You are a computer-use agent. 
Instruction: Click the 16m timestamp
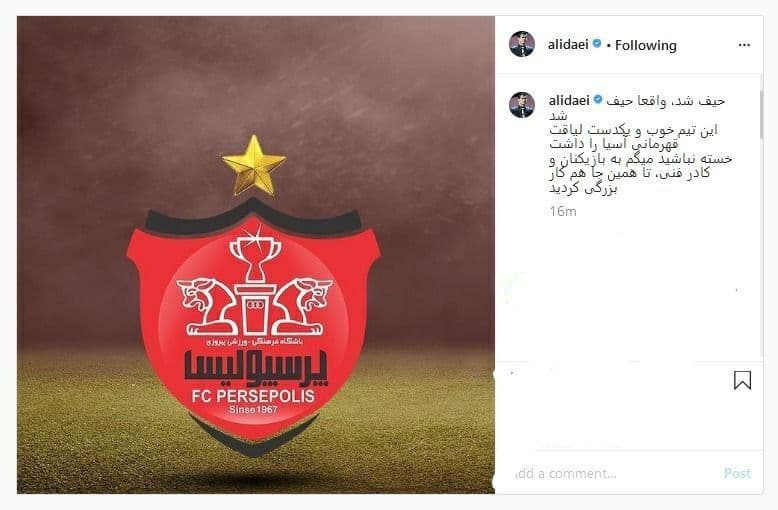pos(563,211)
